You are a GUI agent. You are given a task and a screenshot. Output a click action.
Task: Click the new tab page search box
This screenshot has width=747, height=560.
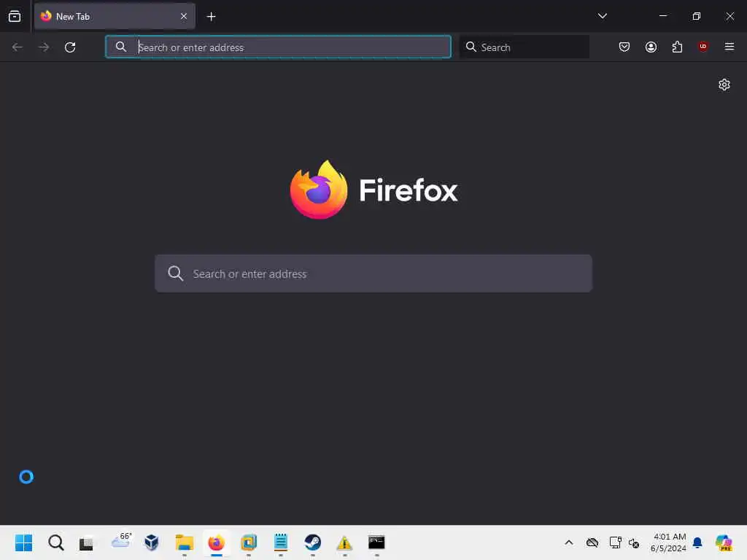pyautogui.click(x=373, y=273)
